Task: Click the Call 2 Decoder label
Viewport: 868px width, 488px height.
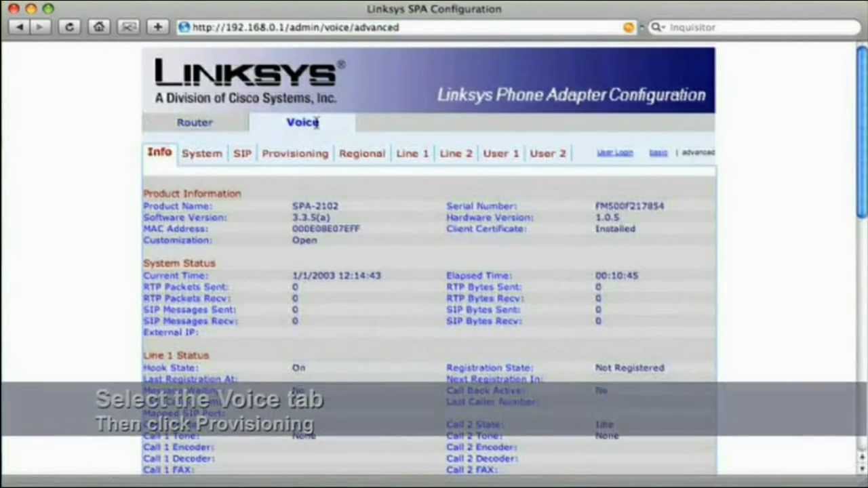Action: pyautogui.click(x=482, y=459)
